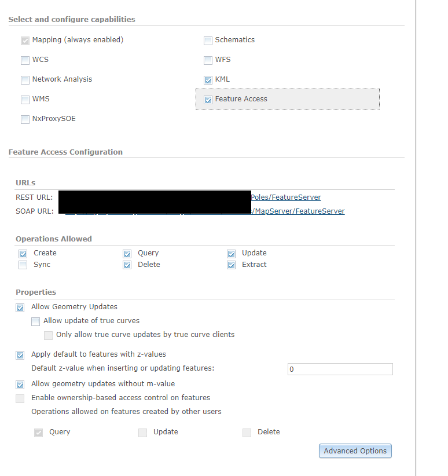Screen dimensions: 448x476
Task: Uncheck the Delete operation under Operations Allowed
Action: coord(127,265)
